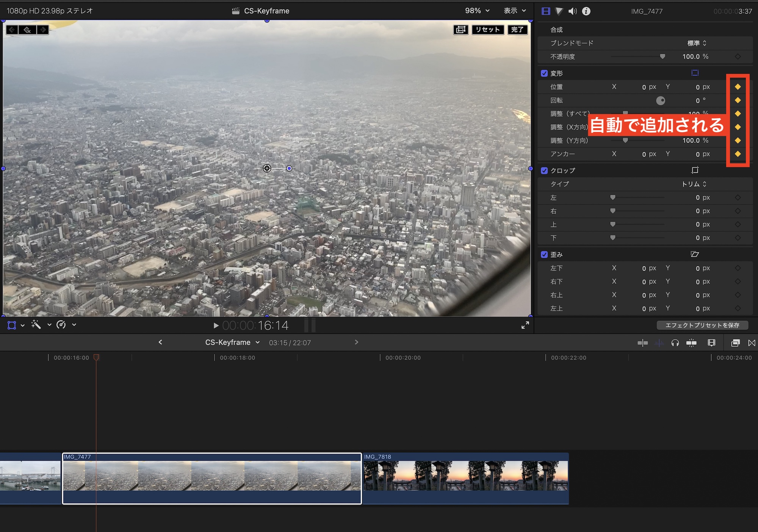Click viewer fullscreen arrows icon
The image size is (758, 532).
click(525, 325)
